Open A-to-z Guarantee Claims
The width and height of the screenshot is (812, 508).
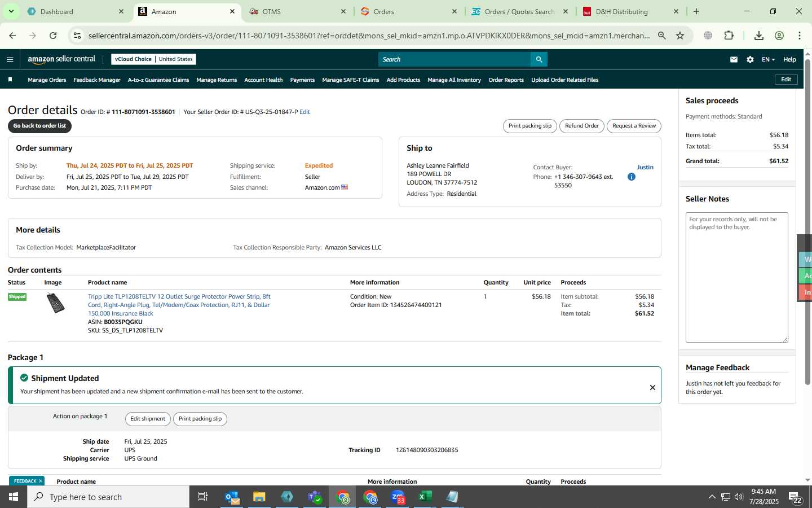click(x=158, y=80)
